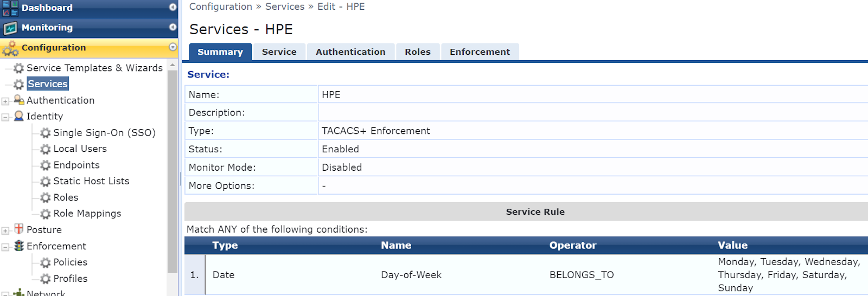Click gear icon beside Endpoints
The height and width of the screenshot is (296, 868).
pos(46,165)
